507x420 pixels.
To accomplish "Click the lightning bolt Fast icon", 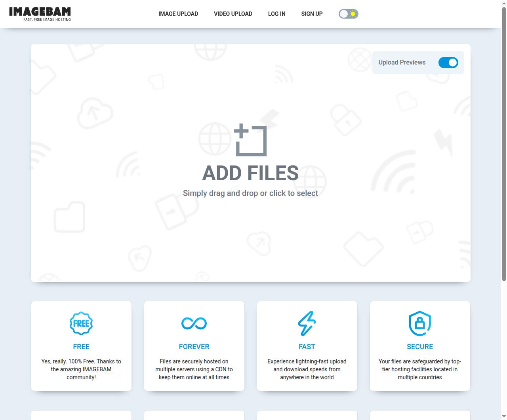I will (x=307, y=323).
